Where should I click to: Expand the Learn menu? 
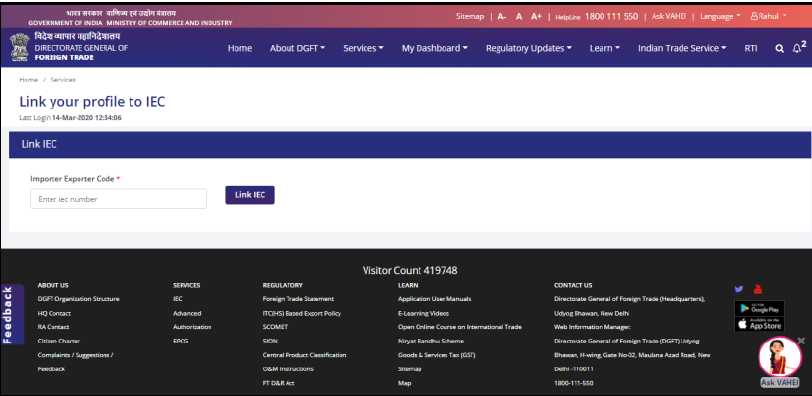pos(604,48)
